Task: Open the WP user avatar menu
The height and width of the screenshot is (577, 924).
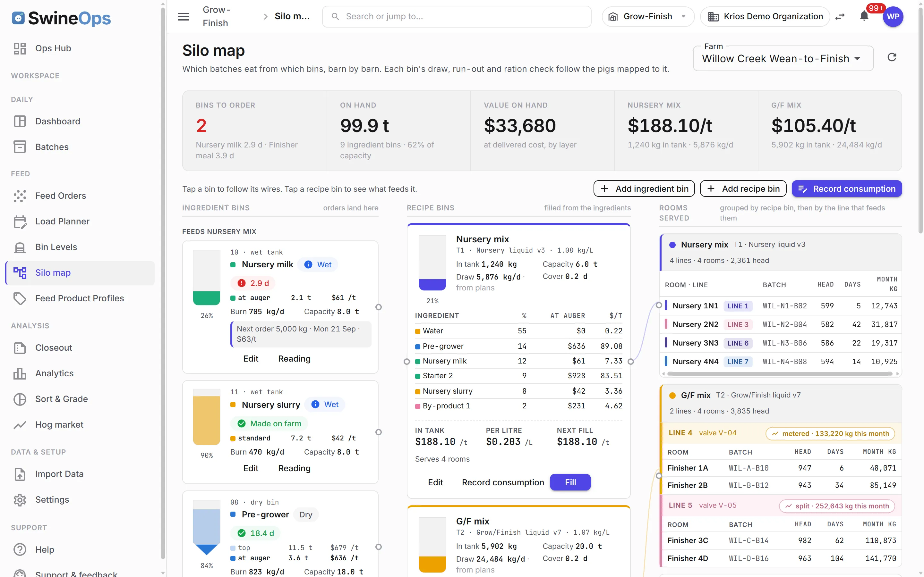Action: tap(893, 16)
